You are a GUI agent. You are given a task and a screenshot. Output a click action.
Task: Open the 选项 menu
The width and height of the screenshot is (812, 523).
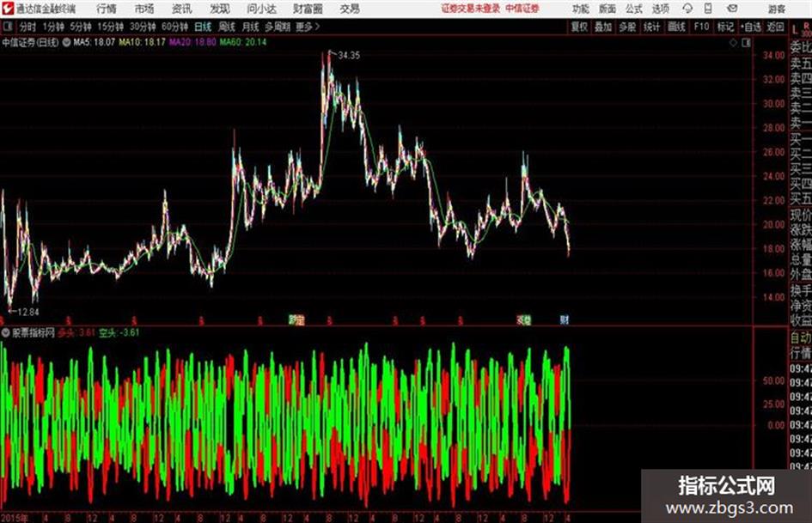660,9
